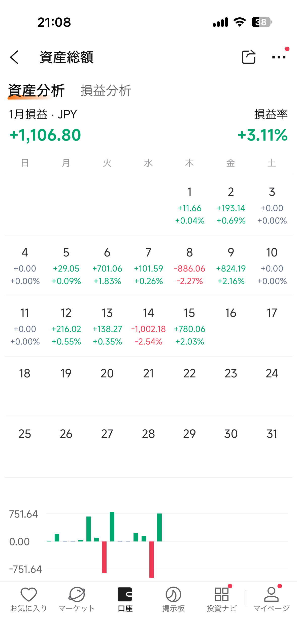
Task: Tap the share icon in header
Action: pyautogui.click(x=248, y=57)
